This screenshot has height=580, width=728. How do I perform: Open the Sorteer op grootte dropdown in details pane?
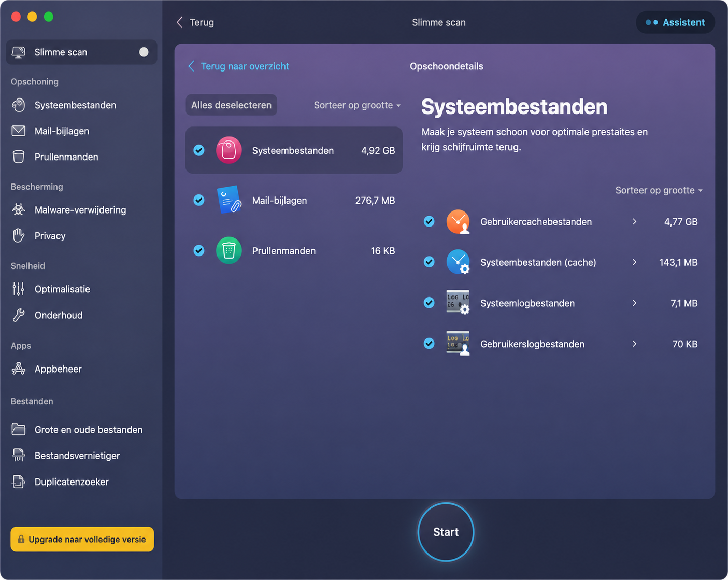click(x=659, y=190)
